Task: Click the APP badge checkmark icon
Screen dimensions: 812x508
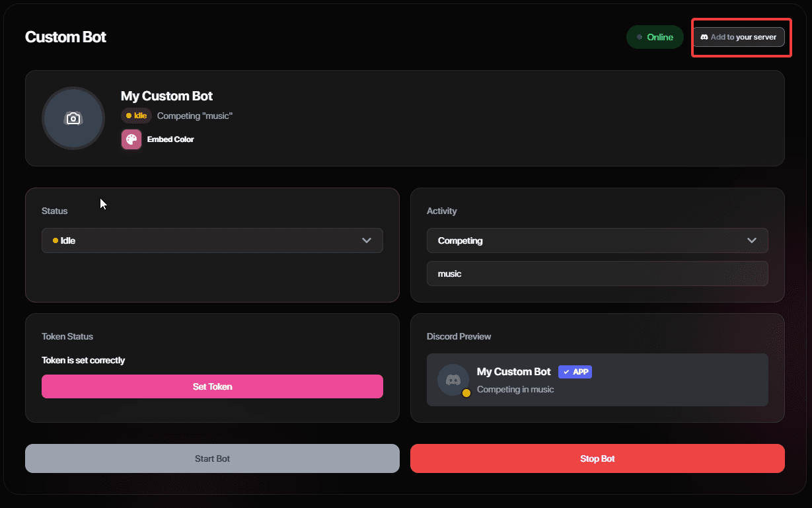Action: pos(565,372)
